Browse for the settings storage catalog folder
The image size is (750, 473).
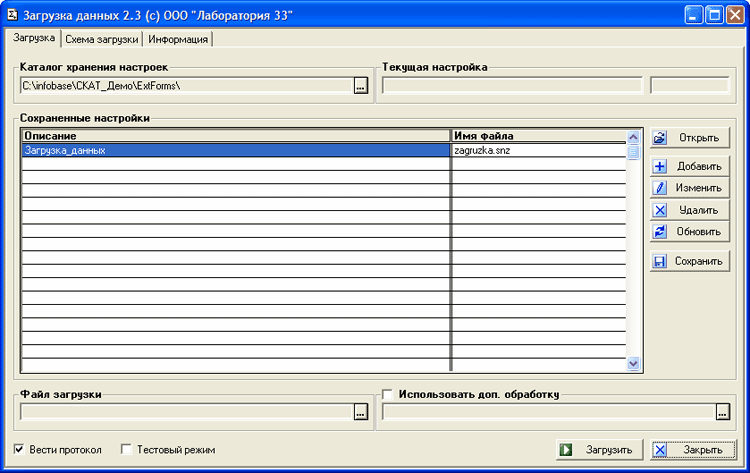[361, 86]
